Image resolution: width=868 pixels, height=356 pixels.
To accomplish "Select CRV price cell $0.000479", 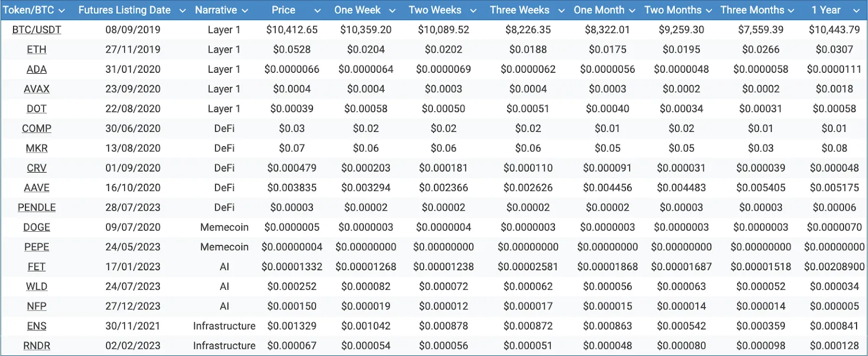I will tap(292, 168).
